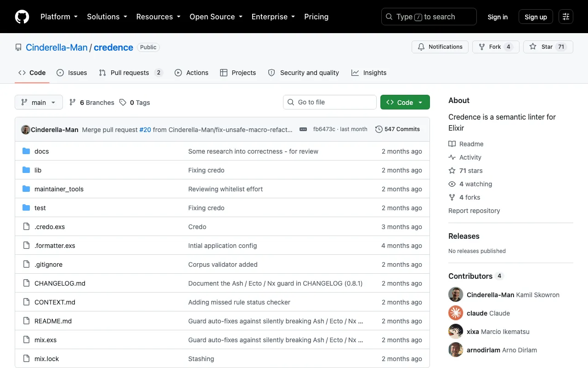Open the Contributors heading link
The height and width of the screenshot is (368, 588).
click(x=476, y=276)
